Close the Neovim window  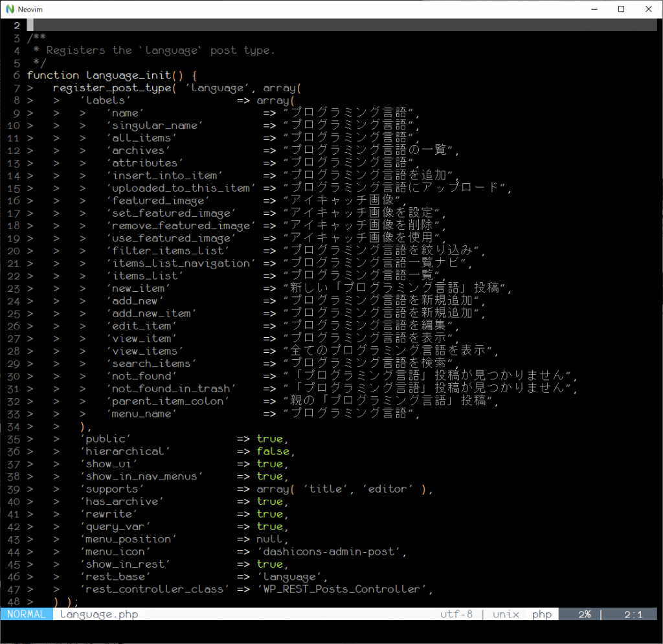tap(648, 9)
